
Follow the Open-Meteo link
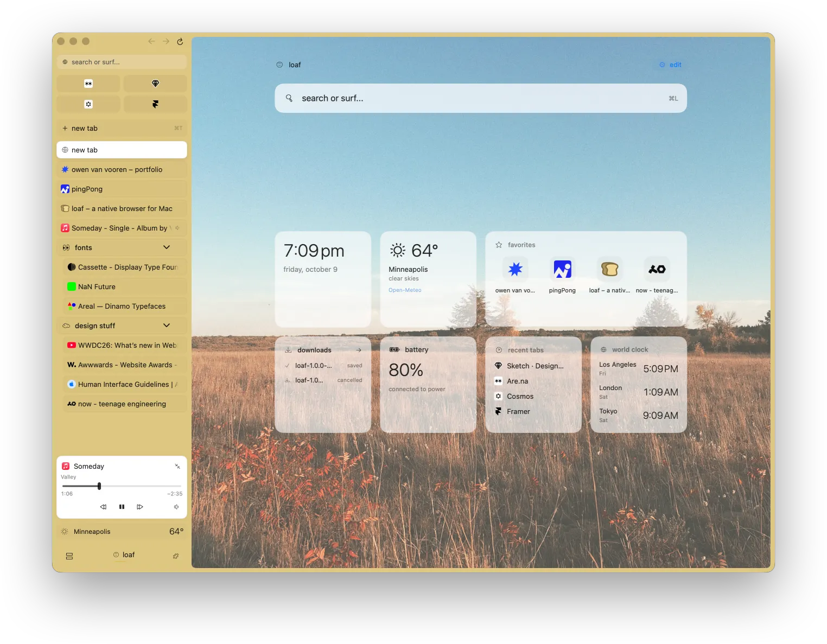405,290
